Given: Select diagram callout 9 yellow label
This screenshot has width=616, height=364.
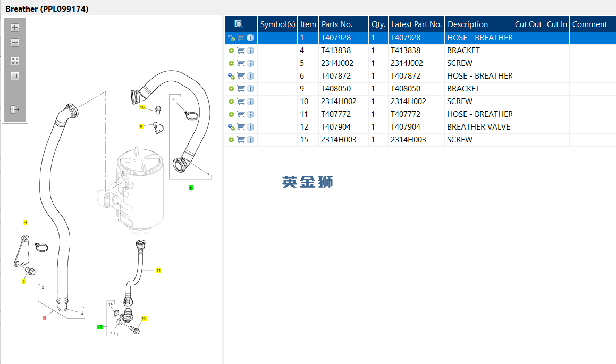Looking at the screenshot, I should coord(141,126).
